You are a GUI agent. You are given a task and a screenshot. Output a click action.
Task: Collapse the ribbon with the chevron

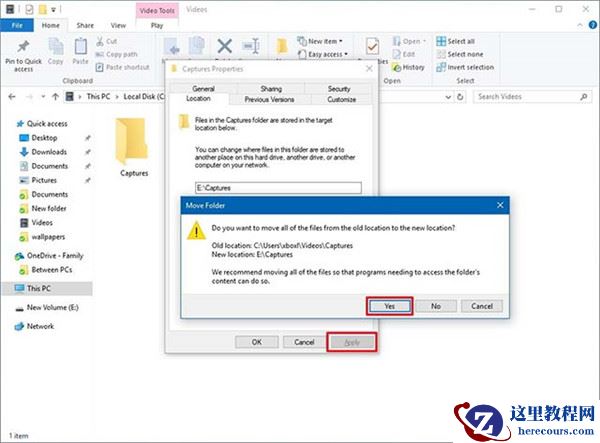click(580, 25)
